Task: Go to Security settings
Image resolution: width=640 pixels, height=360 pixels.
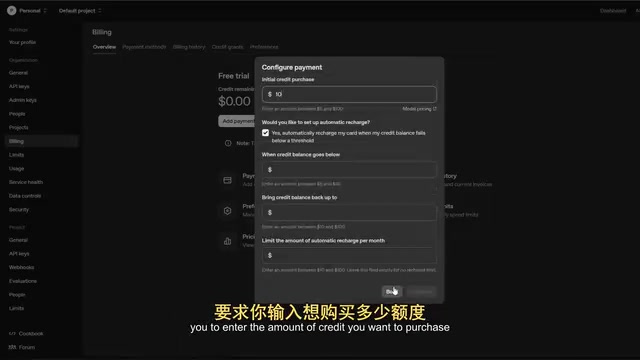Action: click(19, 209)
